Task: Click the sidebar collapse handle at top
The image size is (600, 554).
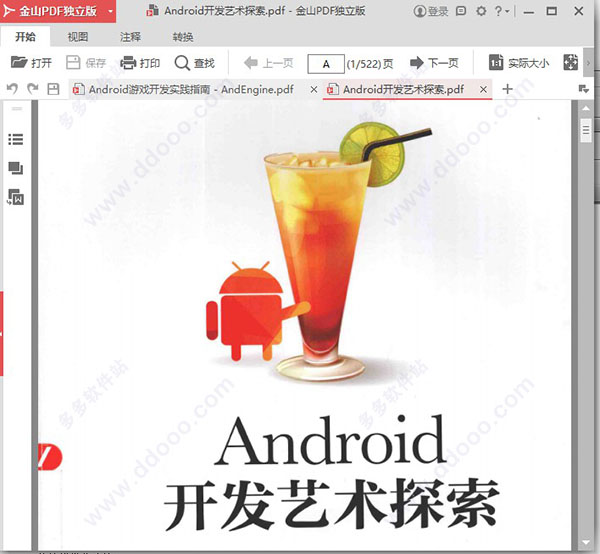Action: click(16, 109)
